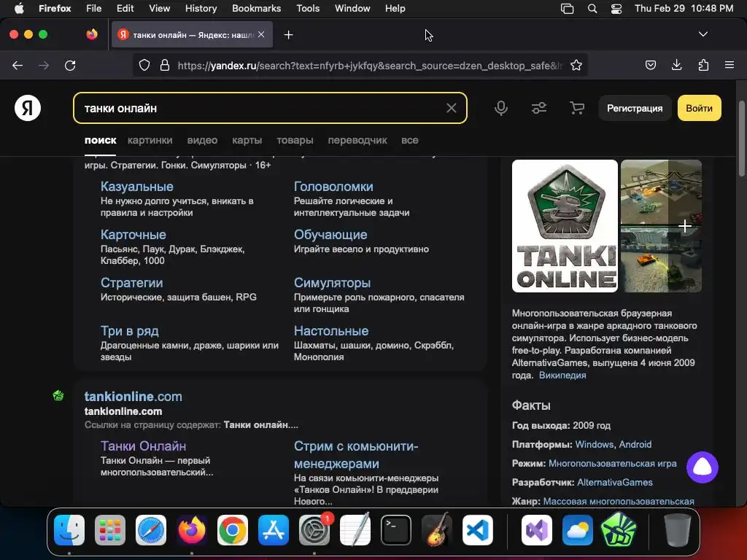The width and height of the screenshot is (747, 560).
Task: Open the AlternativaGames developer link
Action: tap(614, 483)
